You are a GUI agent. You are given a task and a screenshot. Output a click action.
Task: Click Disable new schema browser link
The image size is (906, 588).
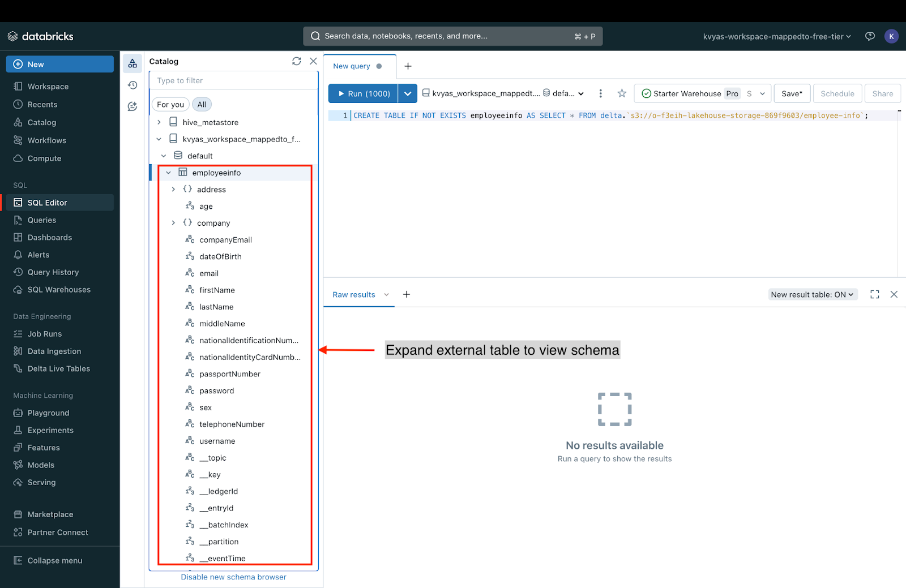pos(233,577)
